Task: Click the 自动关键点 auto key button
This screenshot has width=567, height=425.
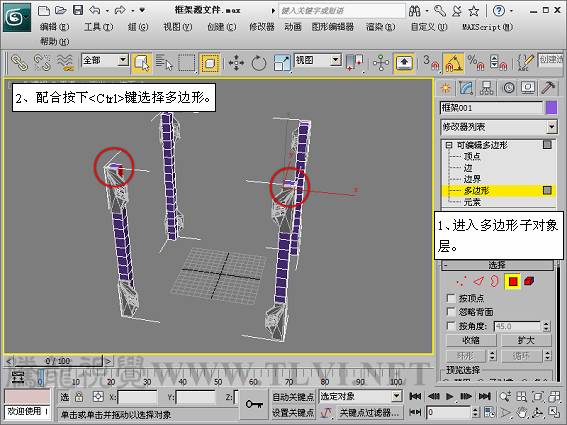Action: (293, 397)
